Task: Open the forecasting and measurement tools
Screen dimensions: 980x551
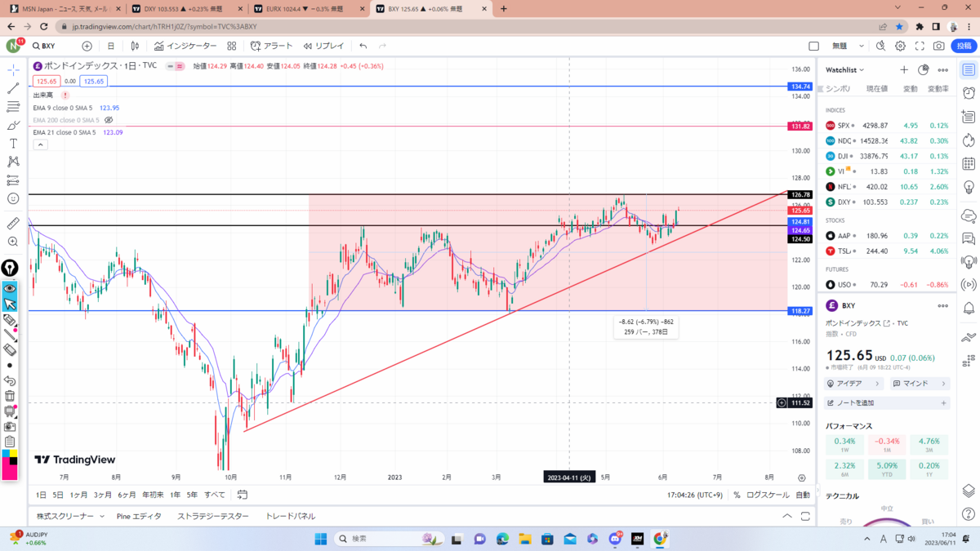Action: click(x=13, y=180)
